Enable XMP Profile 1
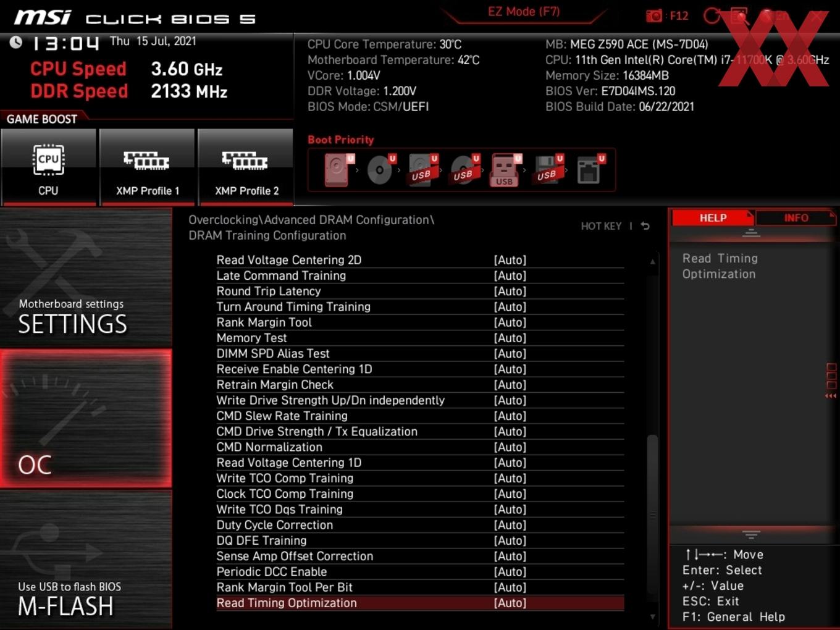The height and width of the screenshot is (630, 840). coord(147,167)
